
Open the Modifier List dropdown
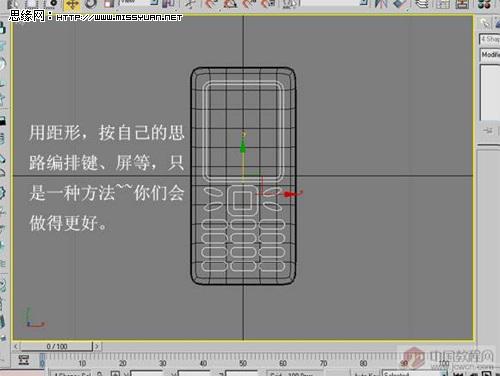click(x=490, y=54)
